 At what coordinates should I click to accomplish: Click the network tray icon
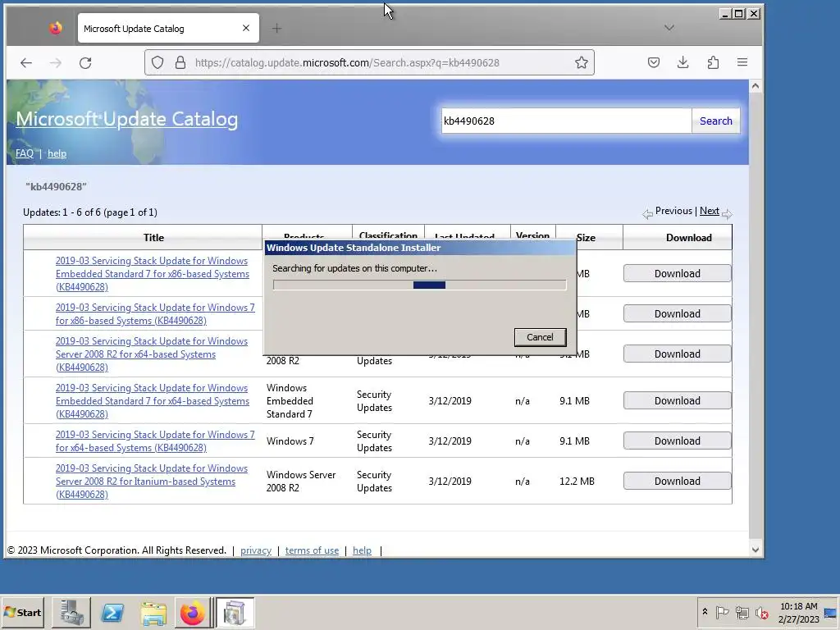tap(742, 612)
